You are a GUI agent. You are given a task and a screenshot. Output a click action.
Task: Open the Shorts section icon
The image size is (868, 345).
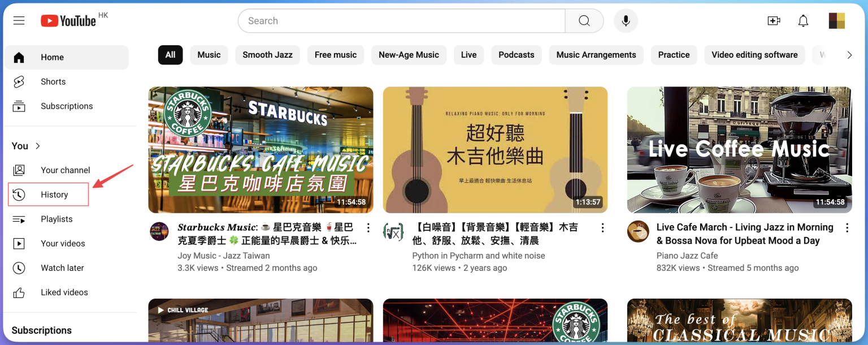[19, 81]
